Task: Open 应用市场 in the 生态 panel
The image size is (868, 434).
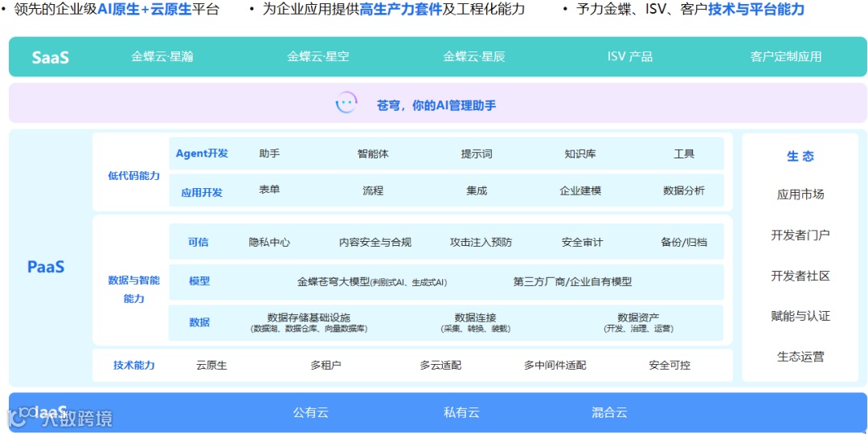Action: click(x=800, y=194)
